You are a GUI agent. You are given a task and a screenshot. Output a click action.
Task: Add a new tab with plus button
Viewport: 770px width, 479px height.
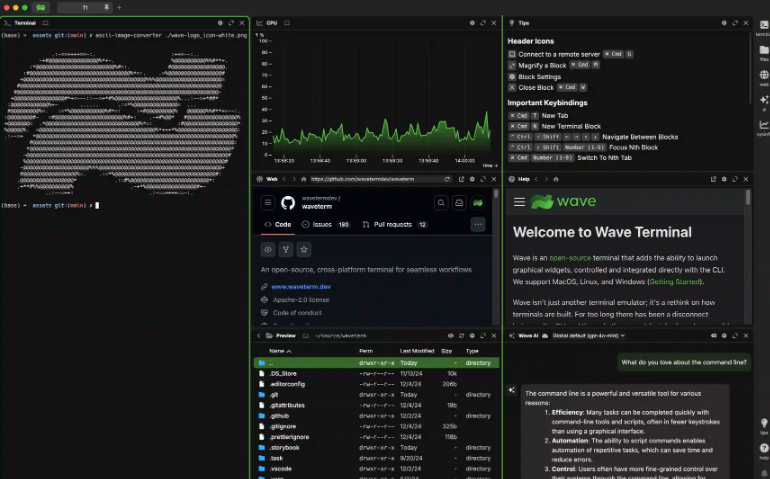tap(119, 7)
